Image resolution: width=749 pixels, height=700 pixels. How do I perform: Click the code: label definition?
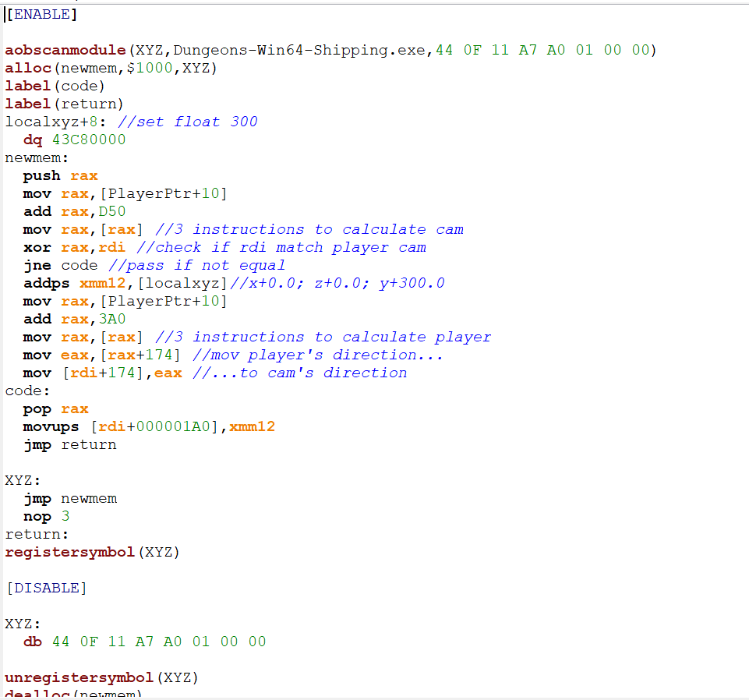(22, 390)
